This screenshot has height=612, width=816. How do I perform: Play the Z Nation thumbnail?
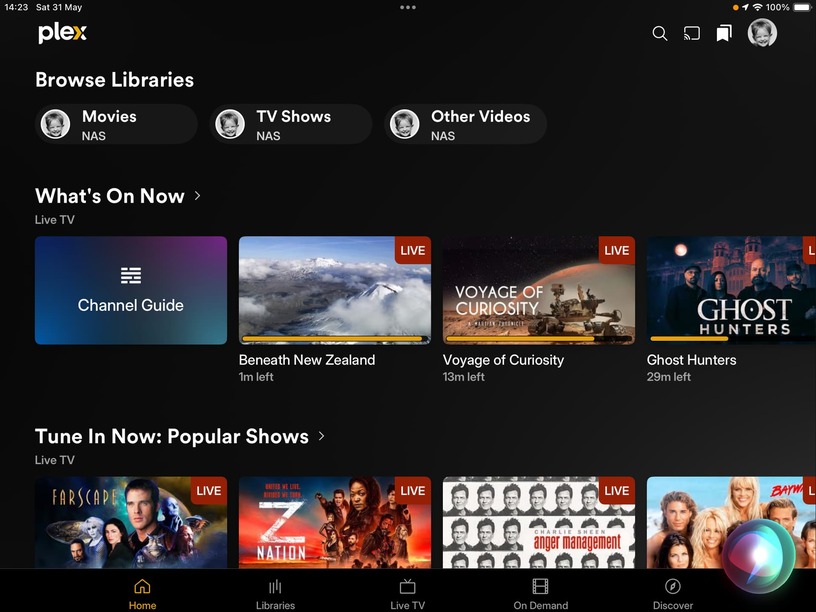tap(335, 522)
